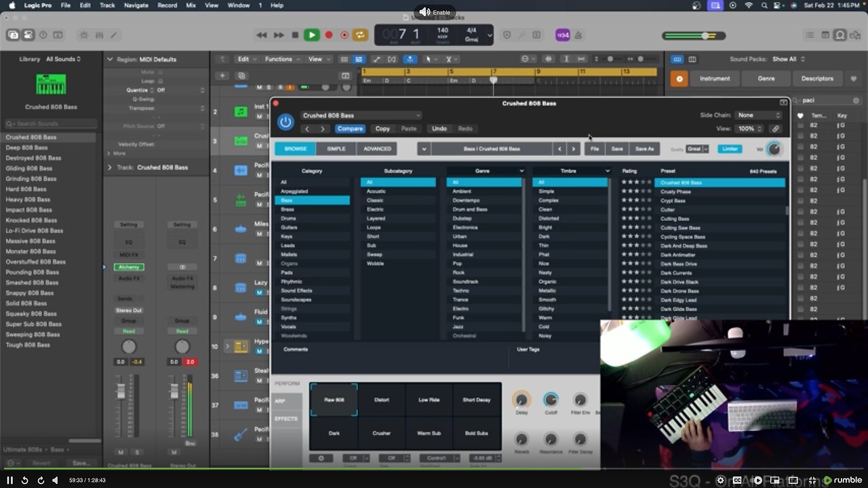Viewport: 868px width, 488px height.
Task: Open the Side Chain None dropdown
Action: [759, 115]
